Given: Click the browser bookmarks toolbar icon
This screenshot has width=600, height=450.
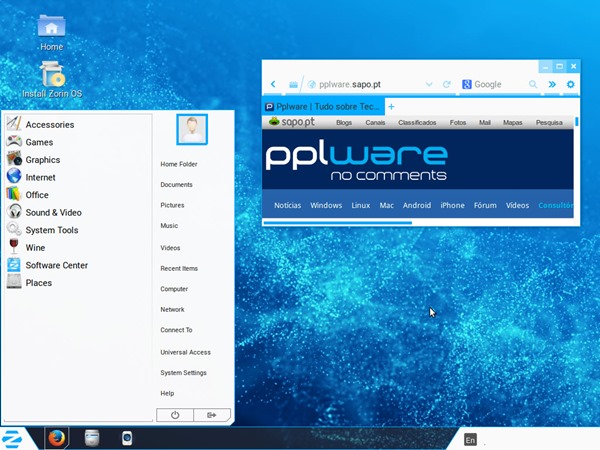Looking at the screenshot, I should pos(293,85).
